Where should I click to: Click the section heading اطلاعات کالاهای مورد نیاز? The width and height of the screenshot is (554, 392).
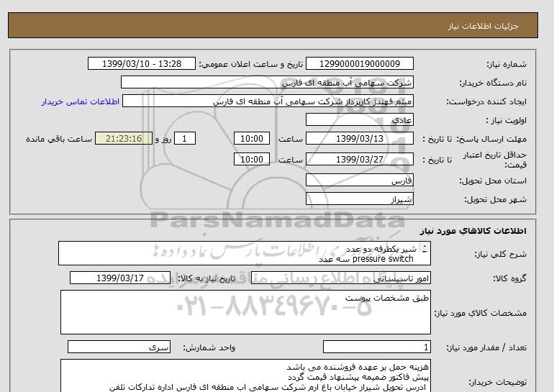pyautogui.click(x=473, y=231)
